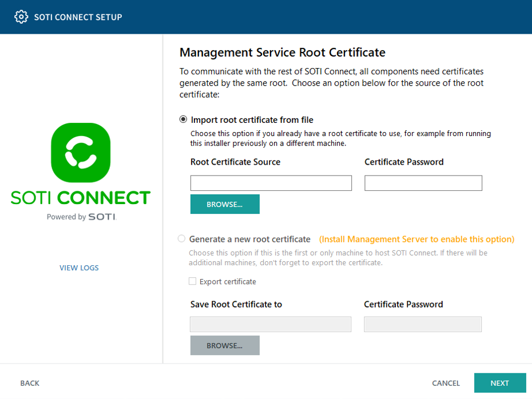
Task: Click the SOTI CONNECT SETUP title text
Action: 78,17
